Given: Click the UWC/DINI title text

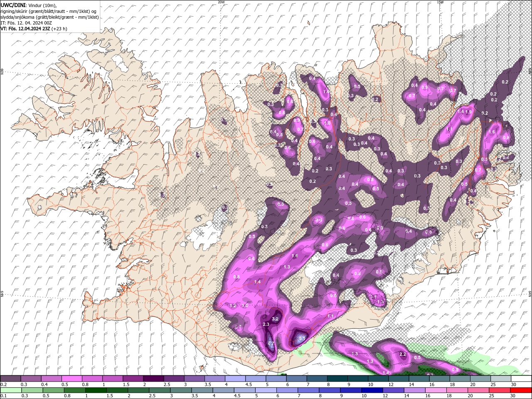Looking at the screenshot, I should point(13,5).
